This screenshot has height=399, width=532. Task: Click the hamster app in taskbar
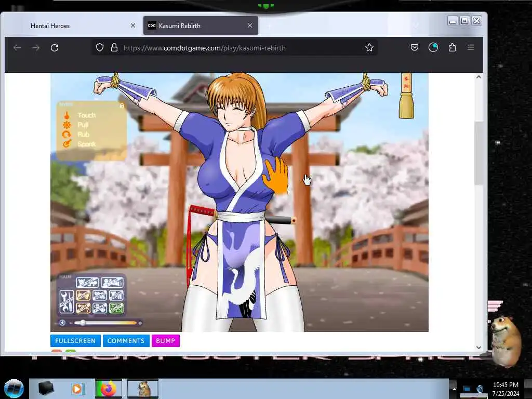point(143,389)
